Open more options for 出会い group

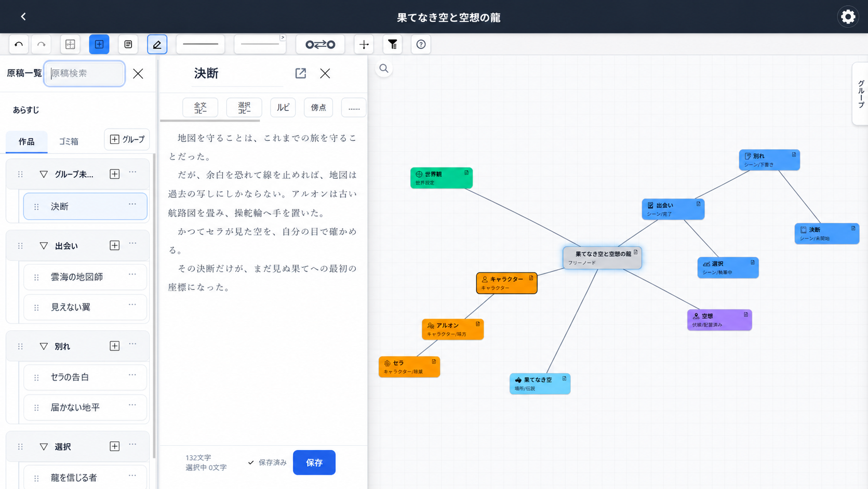[x=133, y=243]
